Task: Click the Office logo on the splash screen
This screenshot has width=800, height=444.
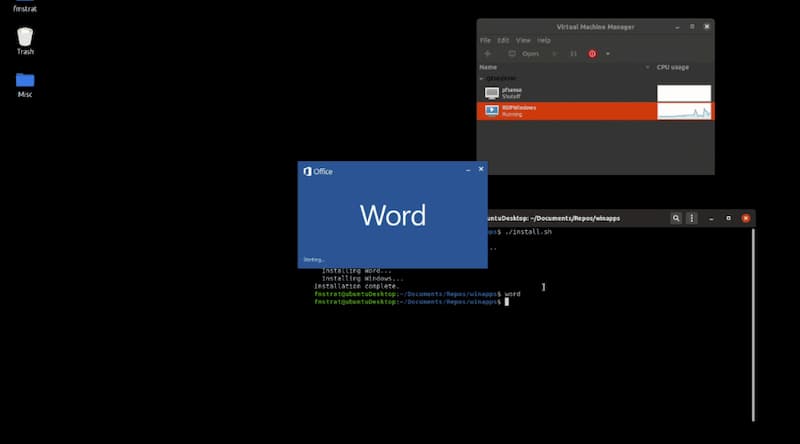Action: tap(318, 171)
